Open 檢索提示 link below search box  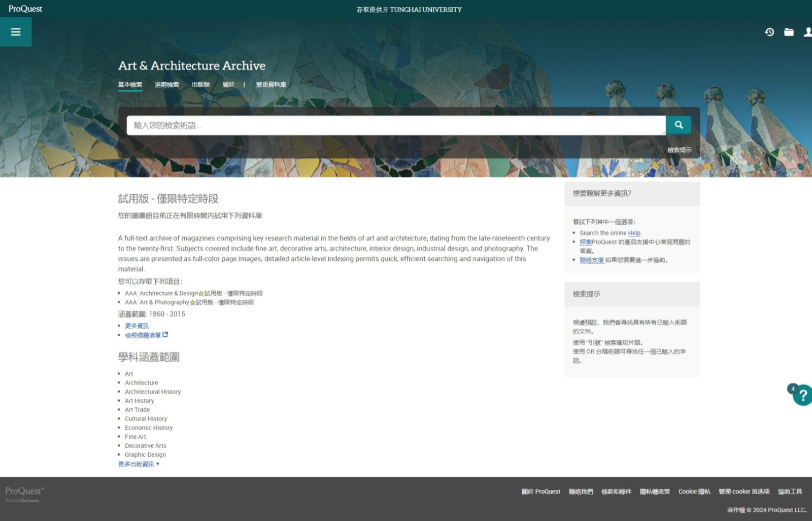pyautogui.click(x=679, y=150)
